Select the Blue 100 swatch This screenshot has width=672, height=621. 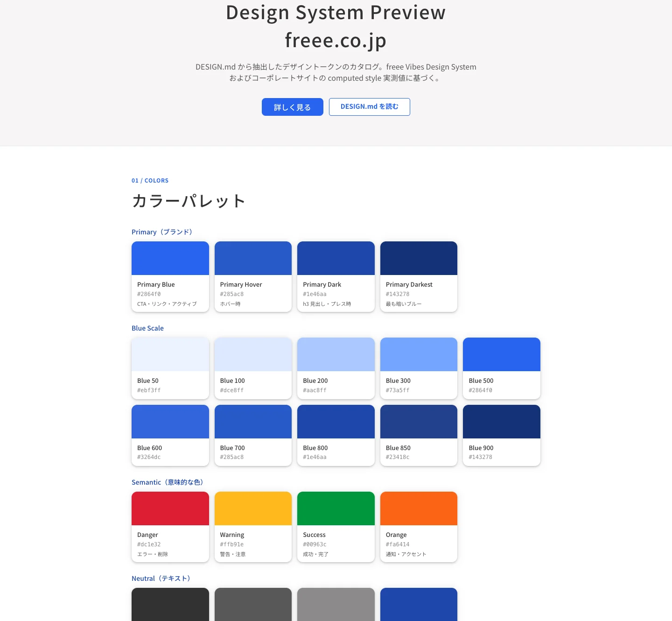253,368
